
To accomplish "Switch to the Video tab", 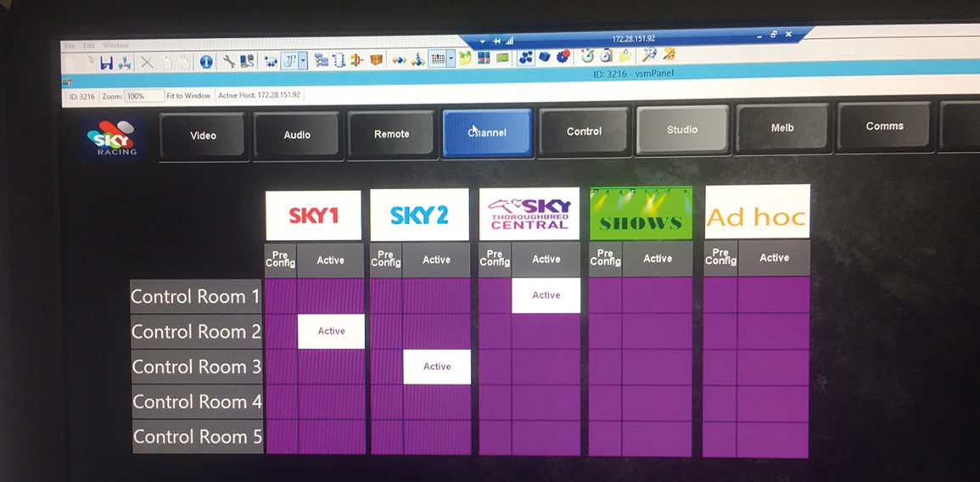I will point(203,135).
